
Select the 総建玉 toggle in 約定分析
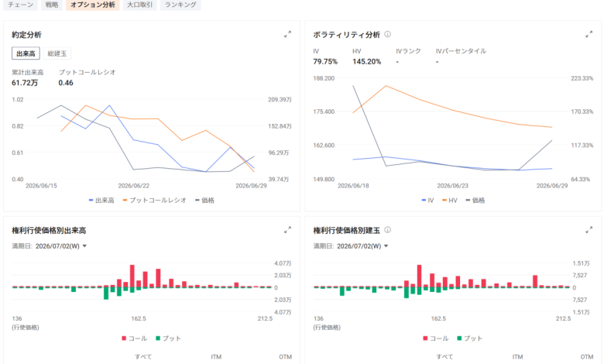[57, 53]
